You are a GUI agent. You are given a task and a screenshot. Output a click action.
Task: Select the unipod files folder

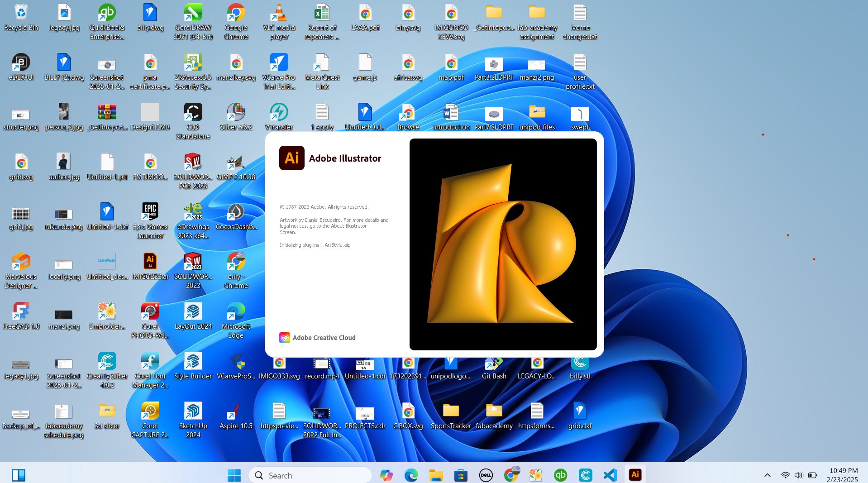click(537, 117)
